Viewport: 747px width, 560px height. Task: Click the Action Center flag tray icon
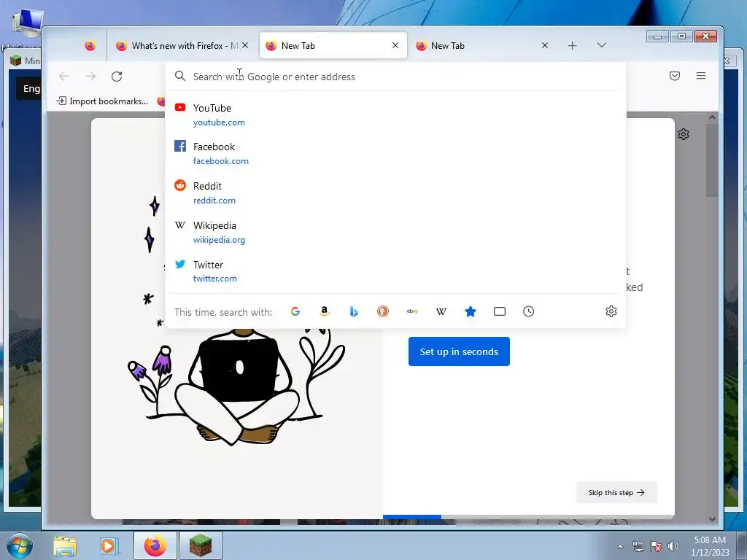pyautogui.click(x=656, y=546)
